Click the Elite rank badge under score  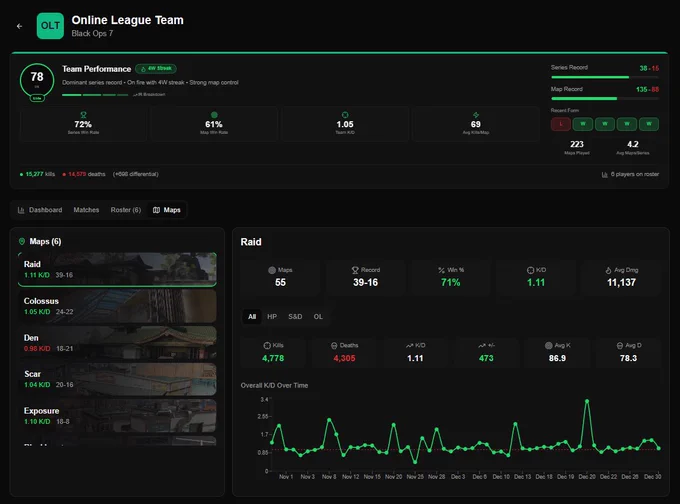click(37, 98)
